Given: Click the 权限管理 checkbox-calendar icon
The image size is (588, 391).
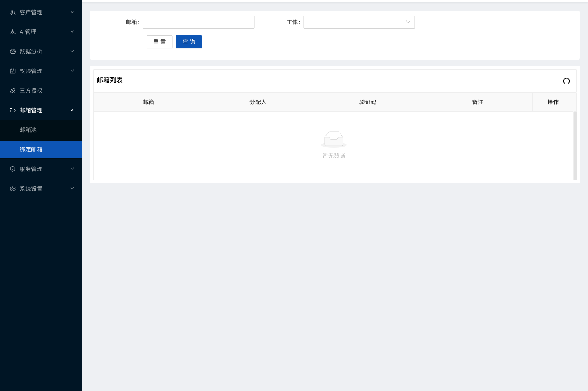Looking at the screenshot, I should (x=13, y=71).
